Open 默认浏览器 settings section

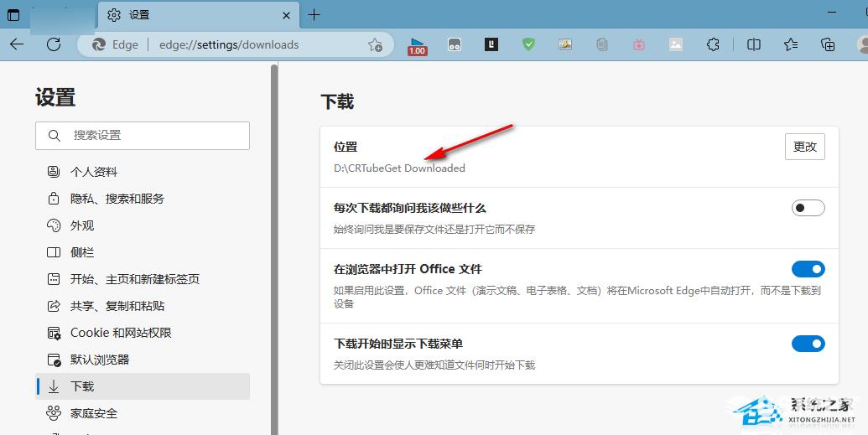(x=143, y=360)
